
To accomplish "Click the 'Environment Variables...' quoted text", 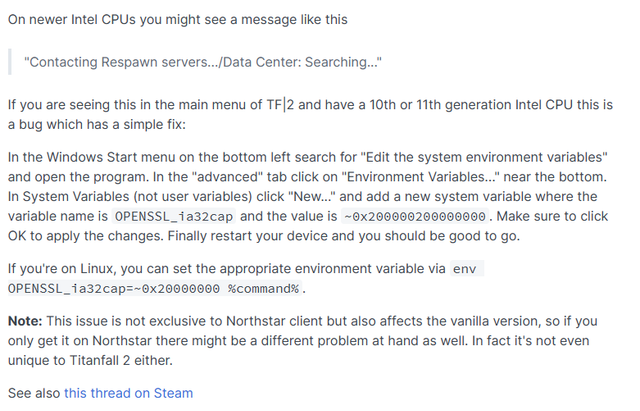I will click(x=423, y=177).
